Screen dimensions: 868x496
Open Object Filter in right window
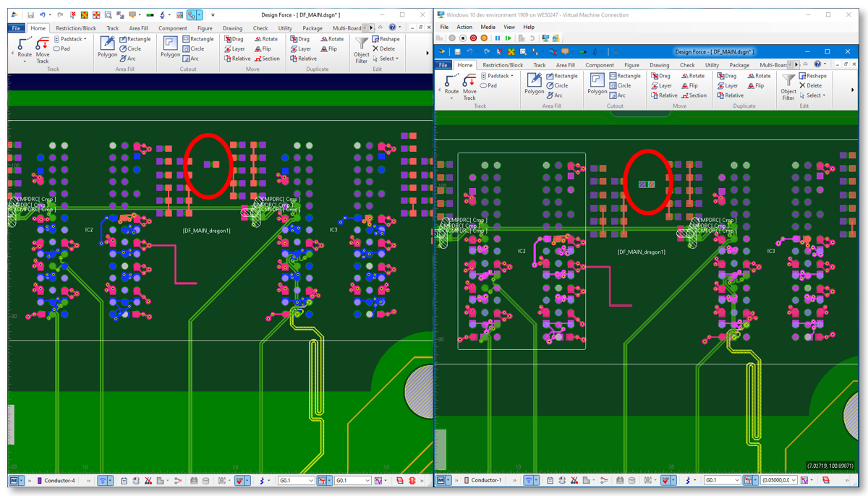point(788,86)
